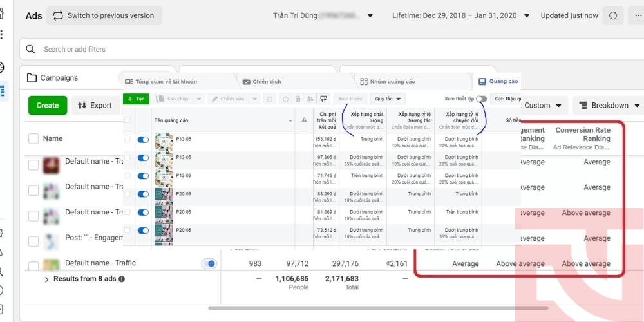
Task: Toggle off the ad costing 73.512 đ
Action: [x=143, y=231]
